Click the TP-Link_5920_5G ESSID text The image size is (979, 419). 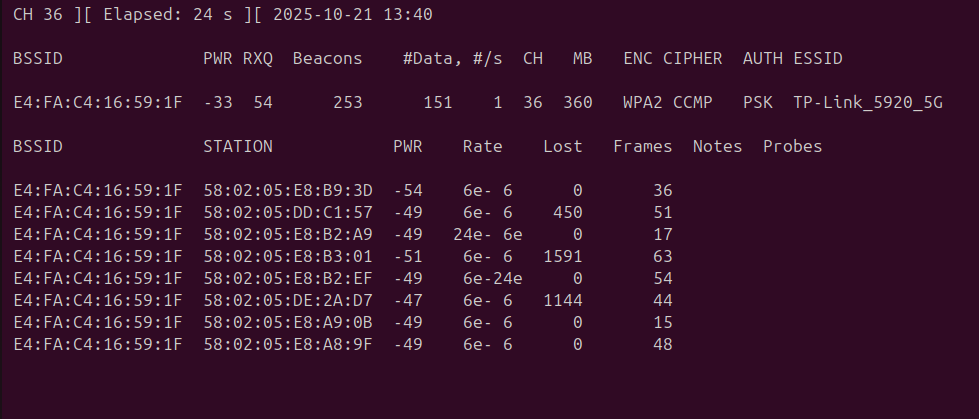click(868, 102)
